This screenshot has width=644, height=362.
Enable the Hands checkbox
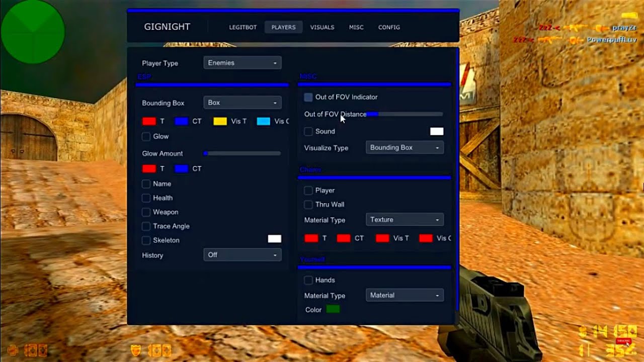point(308,280)
